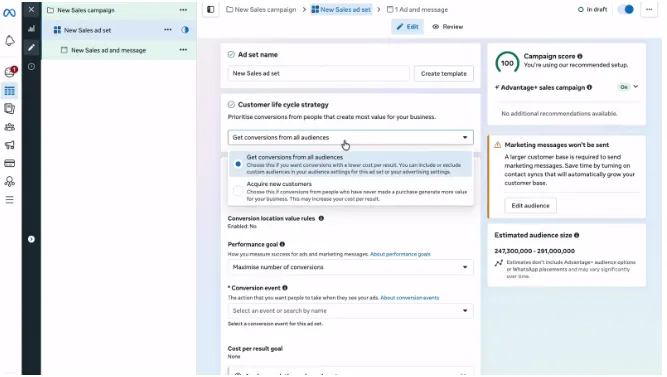Screen dimensions: 667x377
Task: Open the Conversion event dropdown
Action: tap(351, 311)
